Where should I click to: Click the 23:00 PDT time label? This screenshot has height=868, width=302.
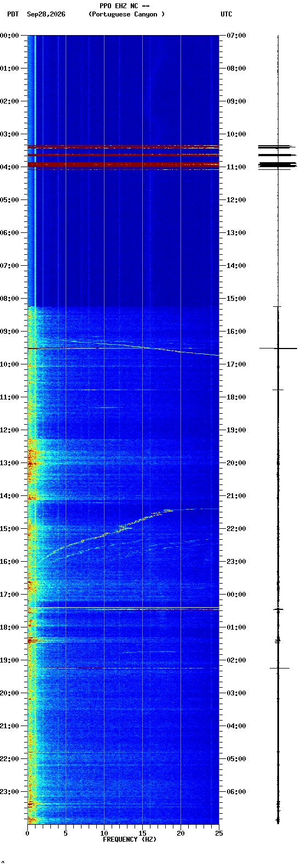click(9, 792)
